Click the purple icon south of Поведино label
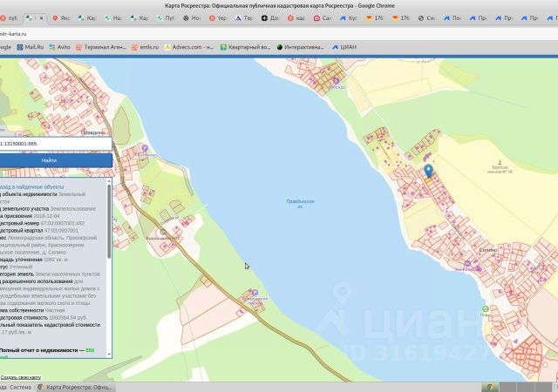This screenshot has height=392, width=558. coord(145,148)
